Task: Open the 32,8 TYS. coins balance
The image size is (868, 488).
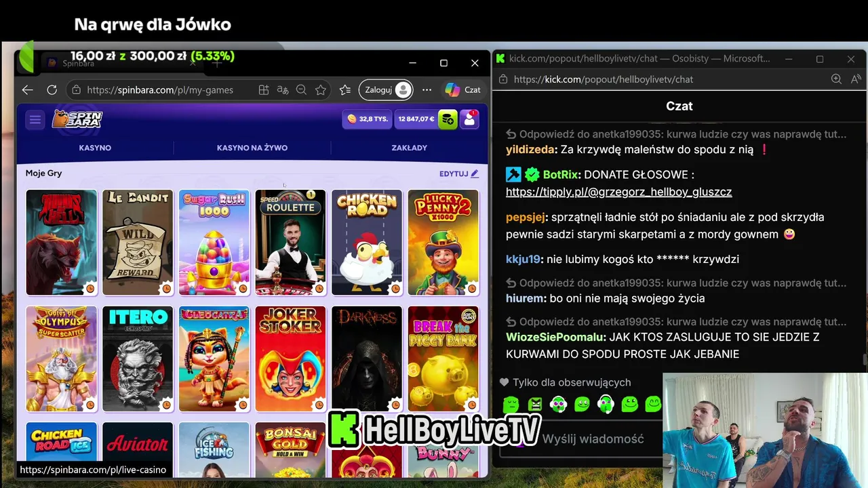Action: (367, 119)
